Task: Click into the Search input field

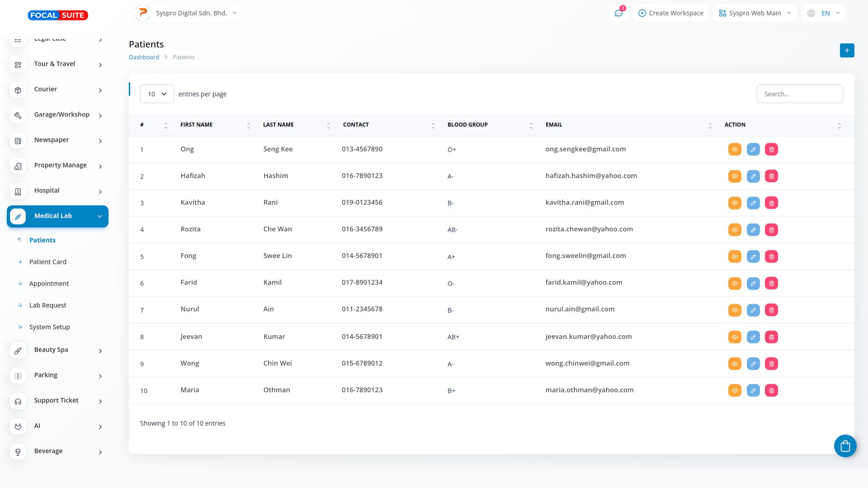Action: point(799,94)
